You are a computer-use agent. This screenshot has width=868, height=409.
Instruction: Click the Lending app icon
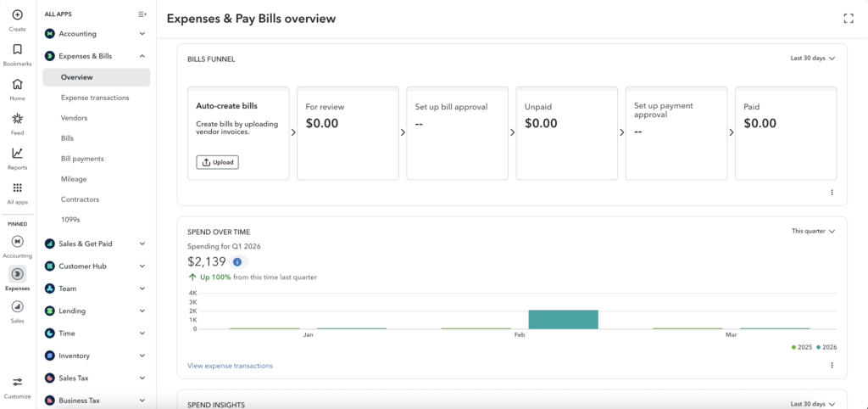(x=50, y=311)
